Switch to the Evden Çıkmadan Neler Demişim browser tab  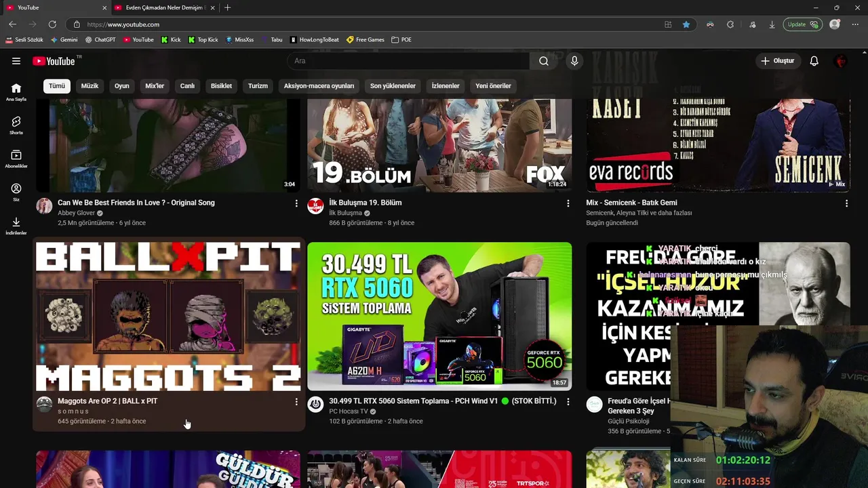163,7
